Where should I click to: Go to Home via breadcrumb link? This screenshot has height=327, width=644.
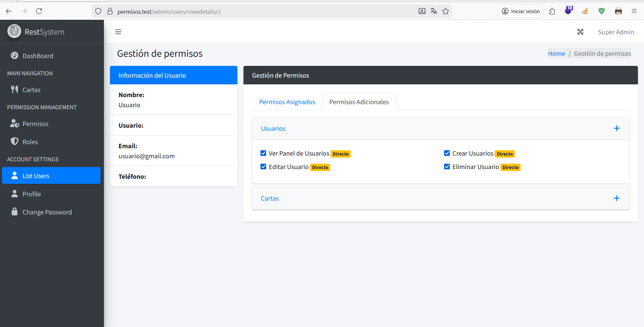pyautogui.click(x=556, y=53)
